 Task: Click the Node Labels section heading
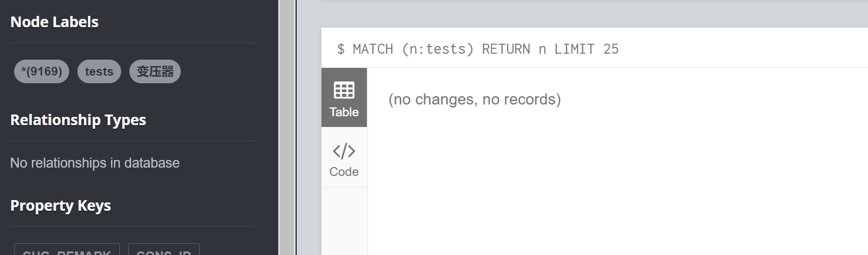tap(54, 22)
